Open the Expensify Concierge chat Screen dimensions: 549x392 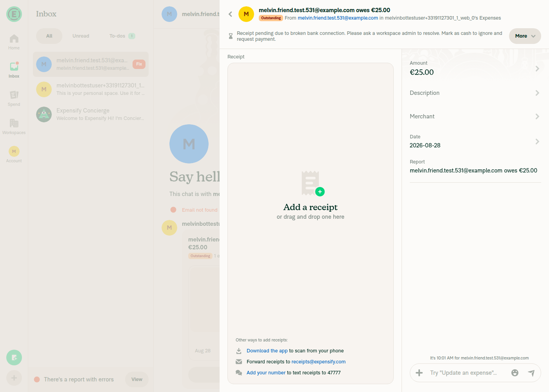pyautogui.click(x=91, y=114)
